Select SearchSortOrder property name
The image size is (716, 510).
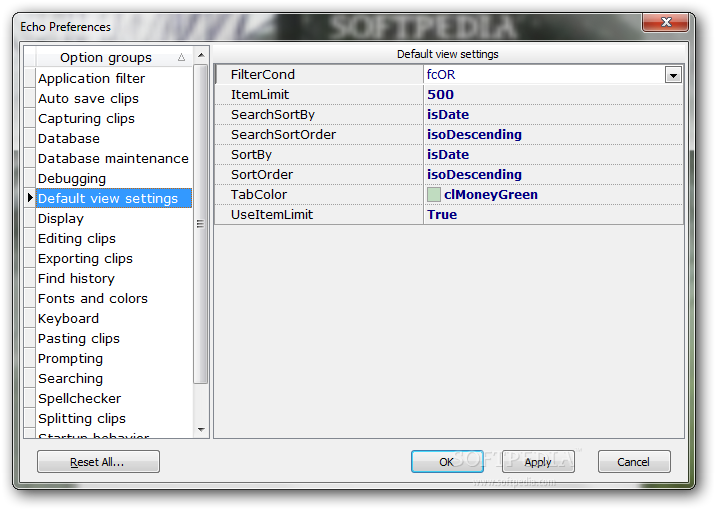(x=283, y=135)
